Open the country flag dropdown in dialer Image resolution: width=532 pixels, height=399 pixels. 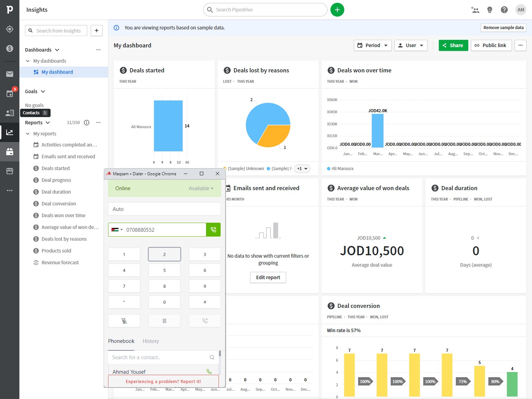click(117, 230)
